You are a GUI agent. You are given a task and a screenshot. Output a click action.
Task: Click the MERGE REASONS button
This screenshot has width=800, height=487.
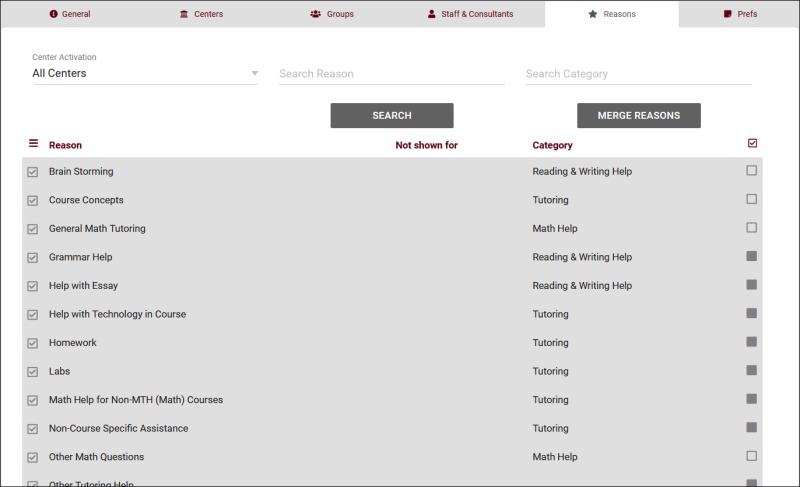point(638,115)
